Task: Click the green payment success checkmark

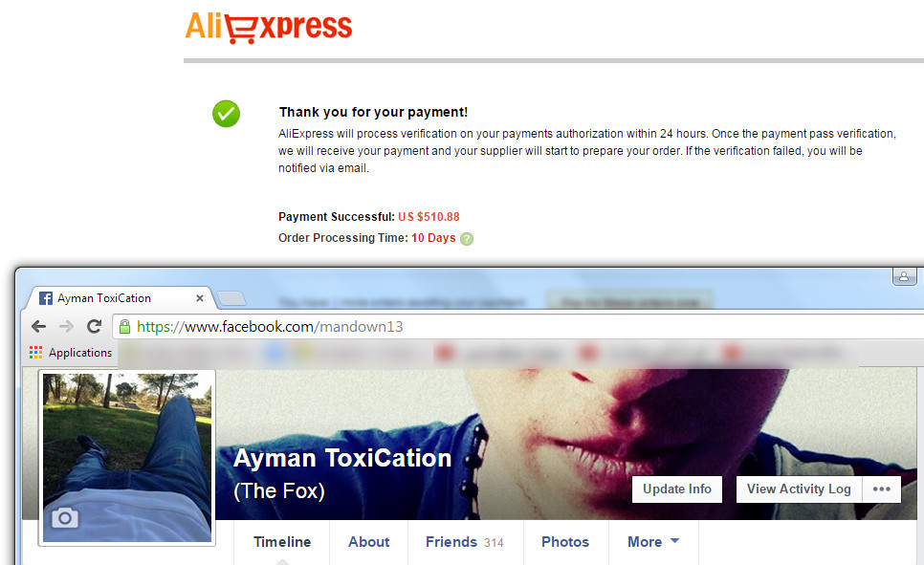Action: (x=227, y=114)
